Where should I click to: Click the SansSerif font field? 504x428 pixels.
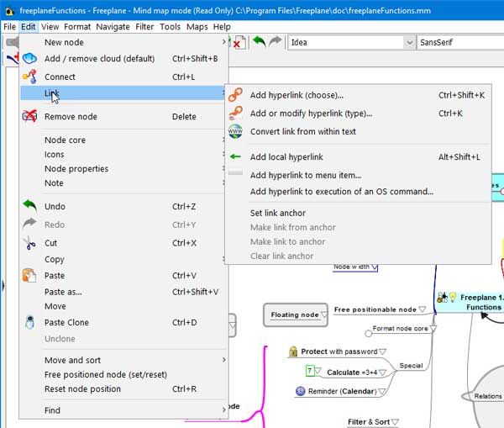tap(460, 43)
